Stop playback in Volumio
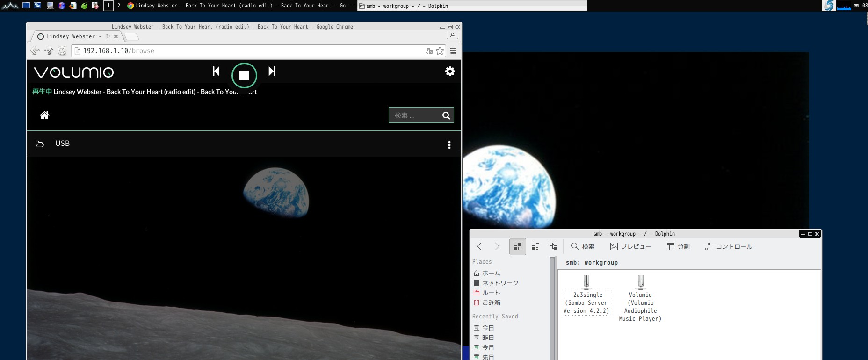The image size is (868, 360). (244, 75)
